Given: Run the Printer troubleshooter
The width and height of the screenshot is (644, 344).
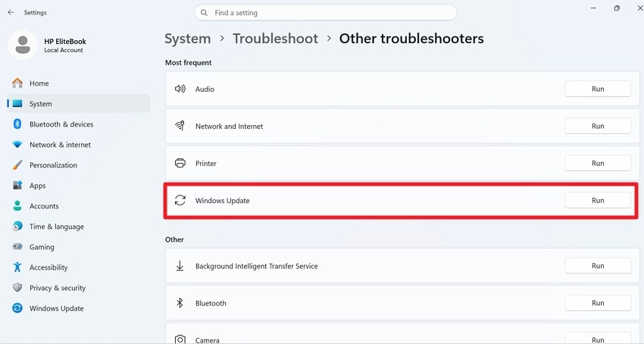Looking at the screenshot, I should (x=598, y=163).
